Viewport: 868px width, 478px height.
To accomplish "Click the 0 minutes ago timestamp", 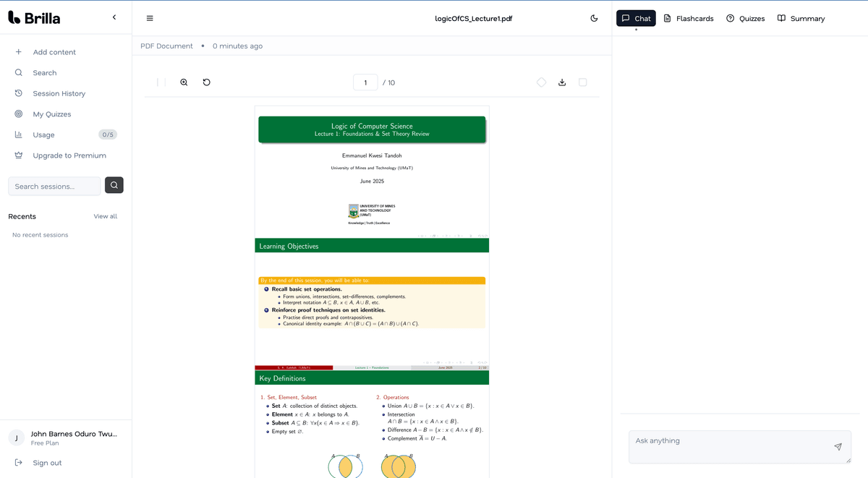I will (x=237, y=46).
